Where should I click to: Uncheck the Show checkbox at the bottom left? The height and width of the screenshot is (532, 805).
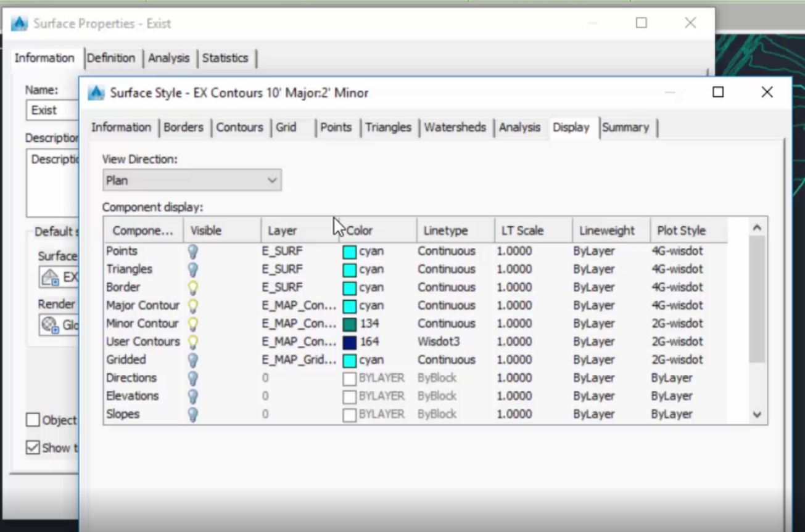click(x=33, y=448)
